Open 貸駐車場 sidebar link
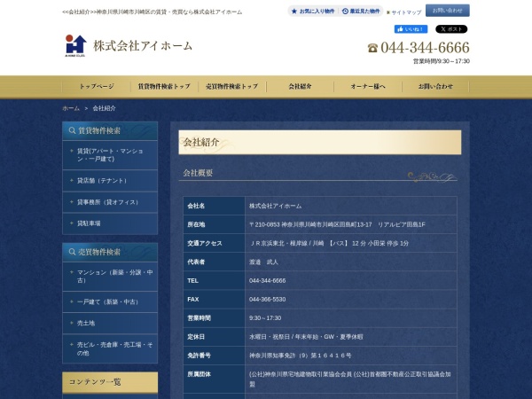This screenshot has width=532, height=399. pos(110,223)
